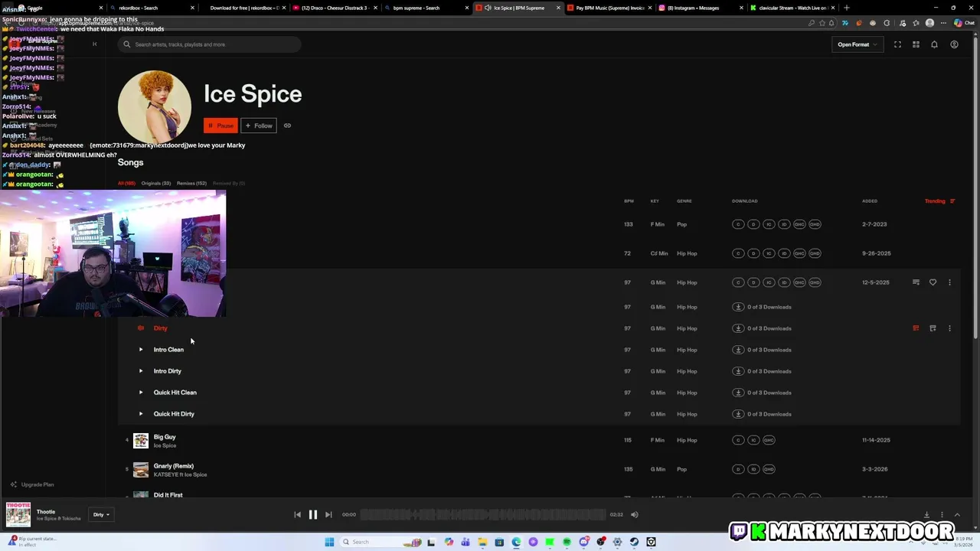Toggle queue icon on the Dirty version row
The width and height of the screenshot is (980, 551).
916,328
